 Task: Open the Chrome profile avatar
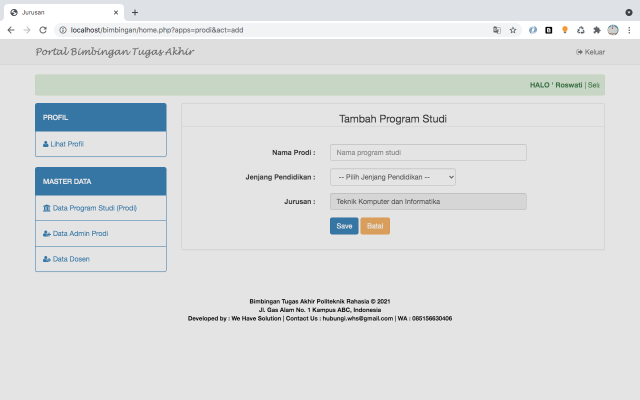point(612,30)
